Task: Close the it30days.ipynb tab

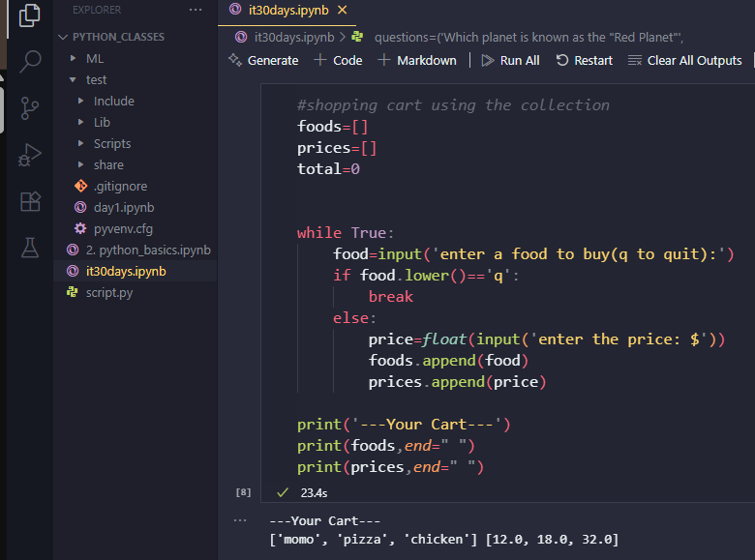Action: [x=343, y=10]
